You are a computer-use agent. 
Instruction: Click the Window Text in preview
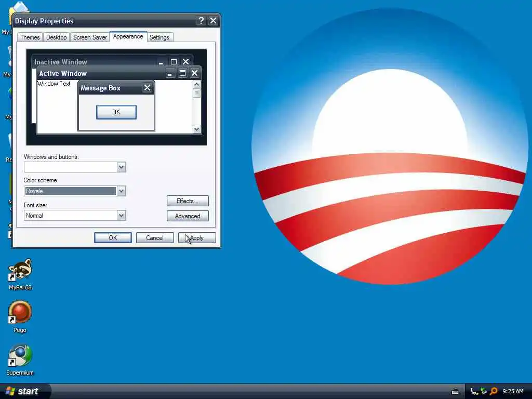click(54, 84)
